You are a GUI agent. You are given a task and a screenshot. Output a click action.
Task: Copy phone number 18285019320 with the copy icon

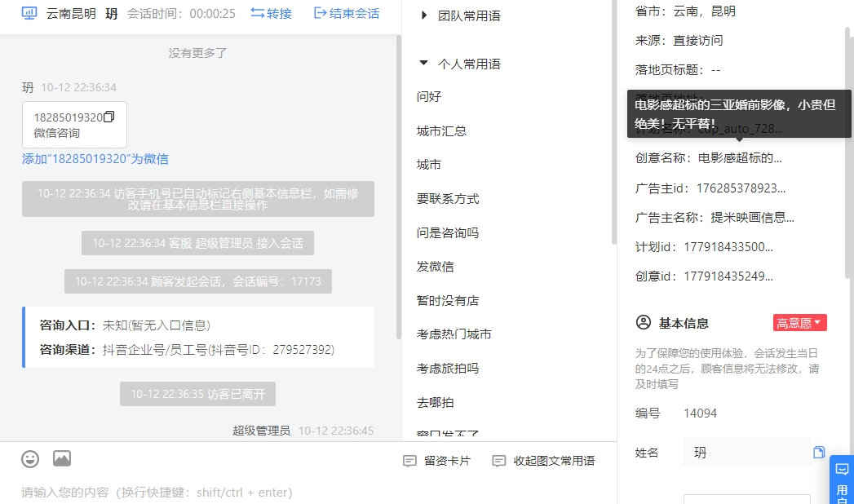tap(109, 117)
